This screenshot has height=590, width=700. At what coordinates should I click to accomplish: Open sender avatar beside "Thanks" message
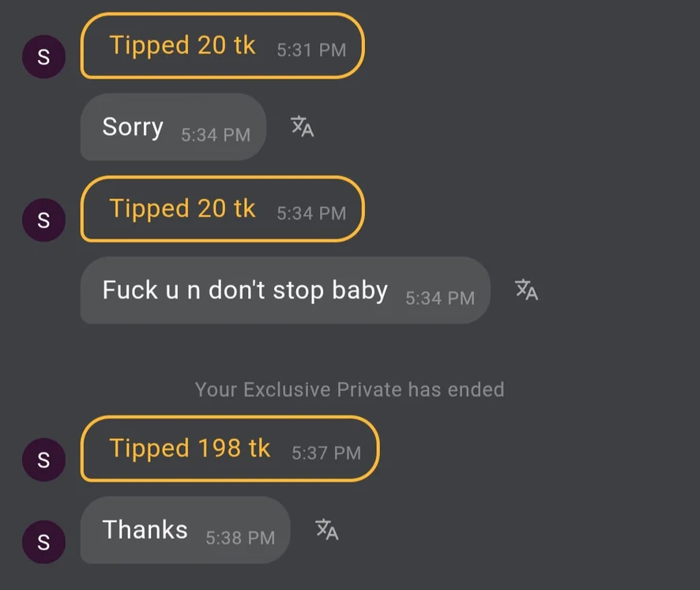(43, 542)
